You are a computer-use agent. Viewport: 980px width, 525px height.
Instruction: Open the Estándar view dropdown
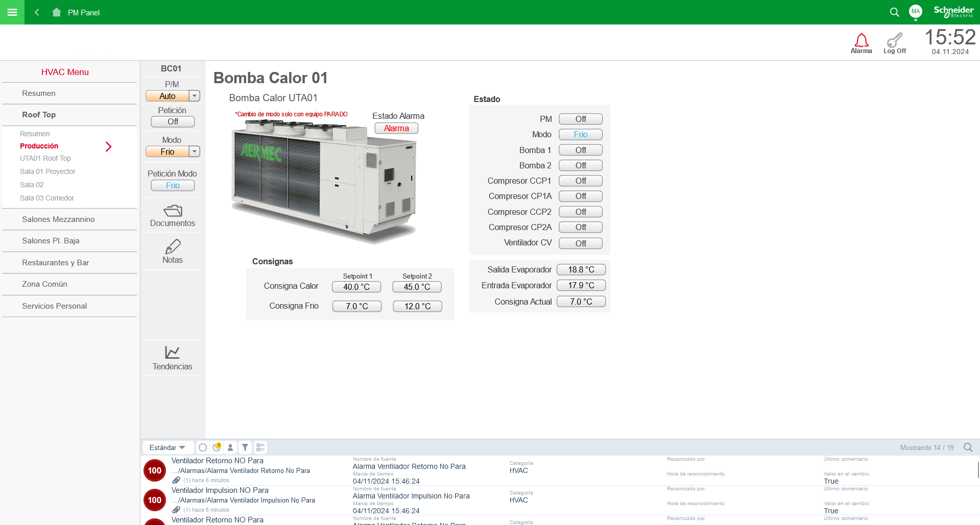pyautogui.click(x=168, y=447)
